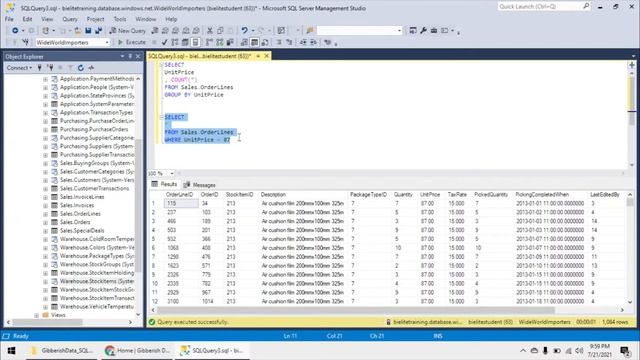640x360 pixels.
Task: Click the Save file floppy icon
Action: pyautogui.click(x=88, y=31)
